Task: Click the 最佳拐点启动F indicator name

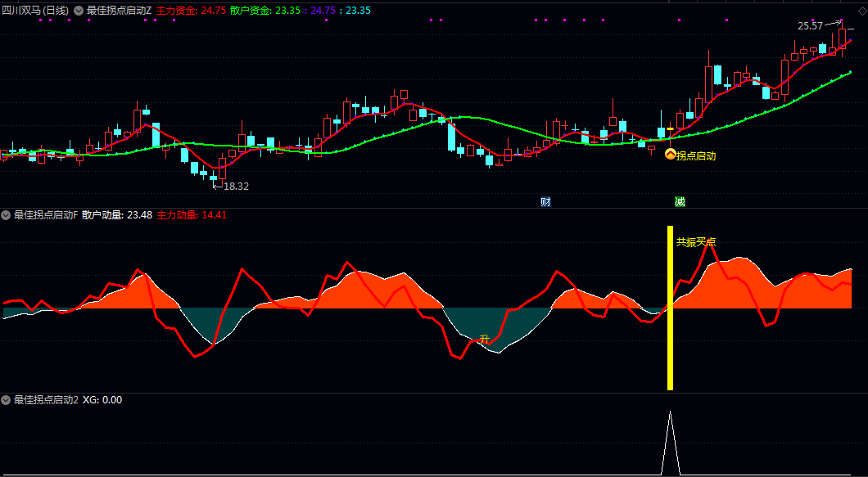Action: (45, 214)
